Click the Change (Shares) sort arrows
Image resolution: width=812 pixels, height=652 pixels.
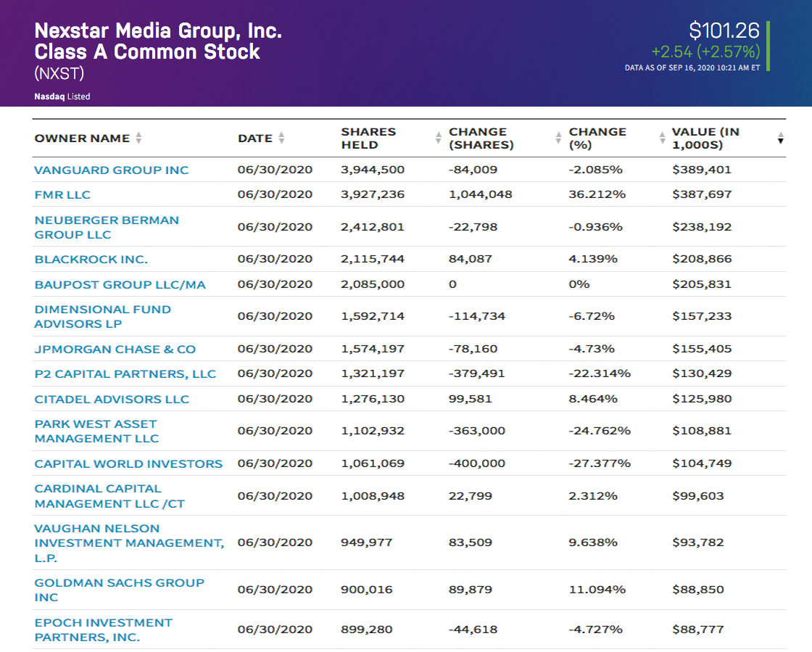tap(558, 138)
